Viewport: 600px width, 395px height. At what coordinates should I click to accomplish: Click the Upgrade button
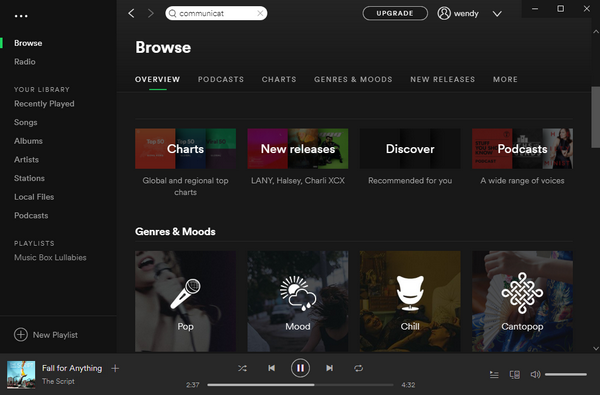click(395, 13)
